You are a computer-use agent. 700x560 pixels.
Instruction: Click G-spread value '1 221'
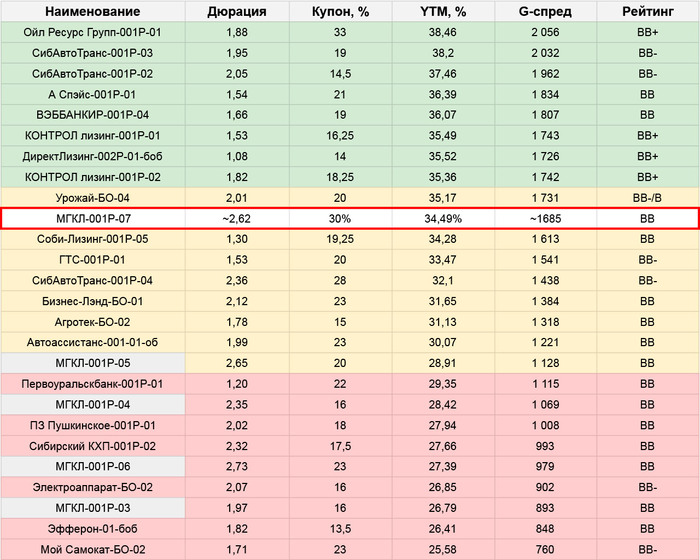click(x=546, y=343)
